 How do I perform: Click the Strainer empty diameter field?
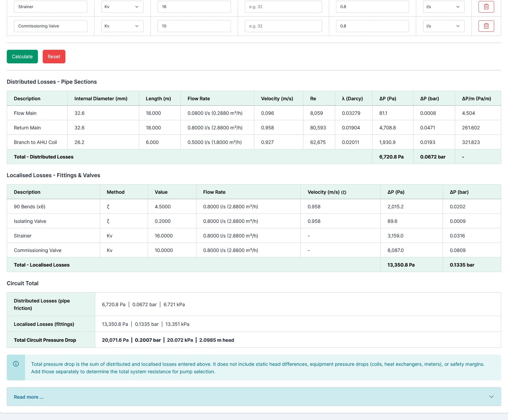tap(283, 7)
